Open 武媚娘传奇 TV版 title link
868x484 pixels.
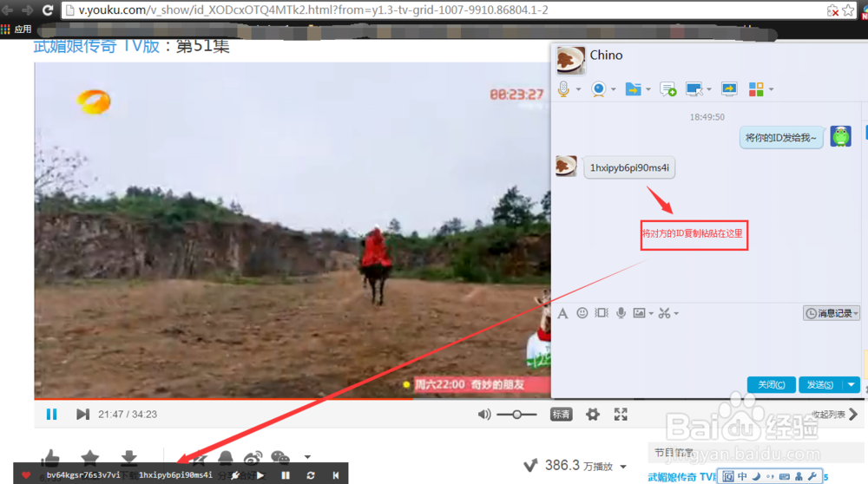coord(96,46)
